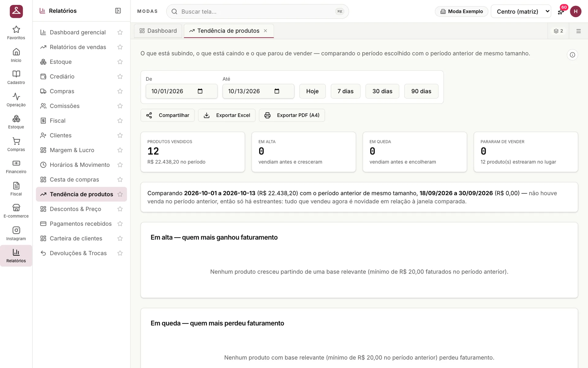Image resolution: width=588 pixels, height=368 pixels.
Task: Focus the Buscar tela search field
Action: (x=257, y=11)
